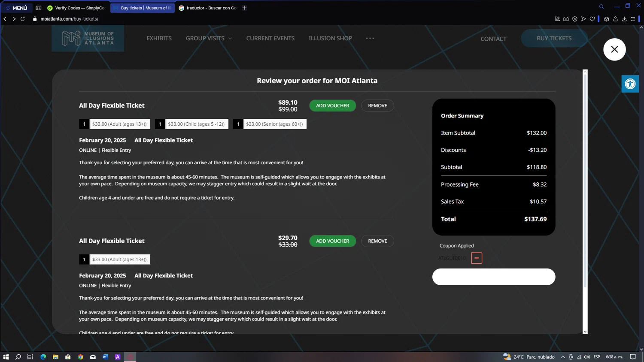Open the accessibility widget icon
Screen dimensions: 644x362
pos(630,84)
